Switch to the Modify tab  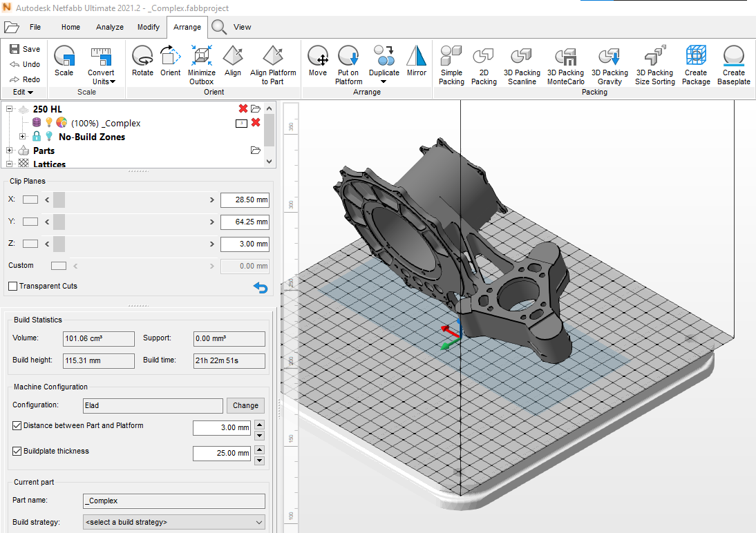[x=149, y=27]
